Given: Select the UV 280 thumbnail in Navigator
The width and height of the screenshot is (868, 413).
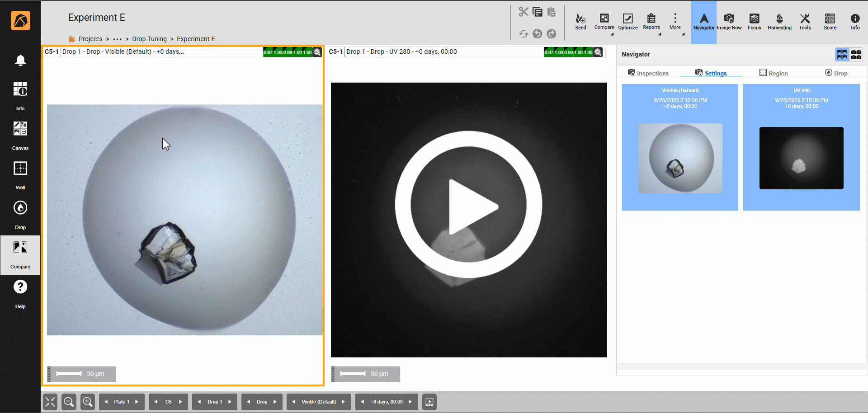Looking at the screenshot, I should 801,147.
